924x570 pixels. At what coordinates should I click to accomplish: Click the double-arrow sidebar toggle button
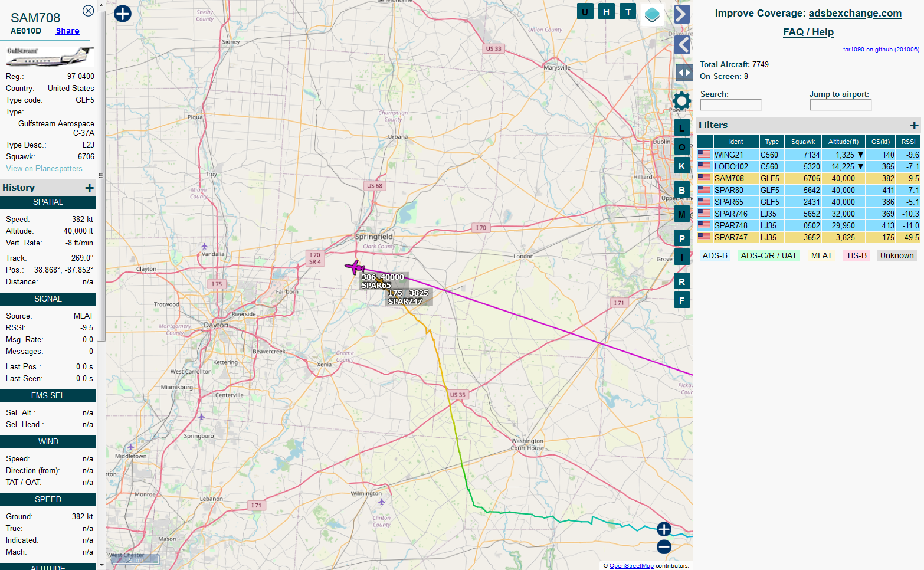point(683,73)
